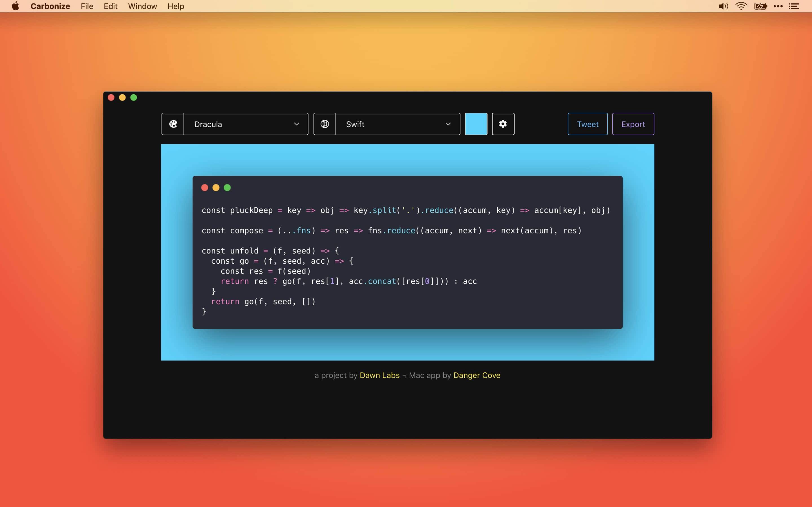Open the settings gear

pos(503,124)
